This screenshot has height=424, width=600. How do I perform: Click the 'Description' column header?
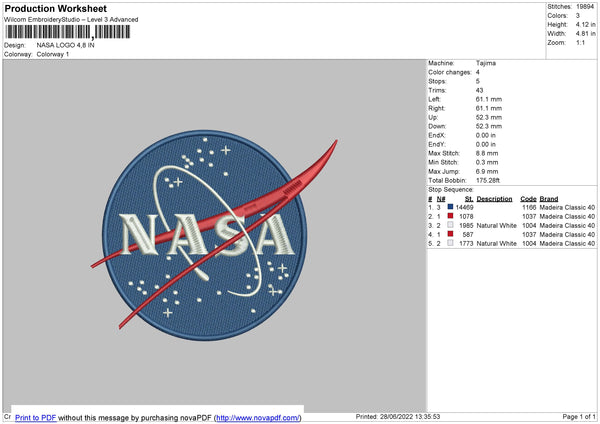(x=494, y=199)
